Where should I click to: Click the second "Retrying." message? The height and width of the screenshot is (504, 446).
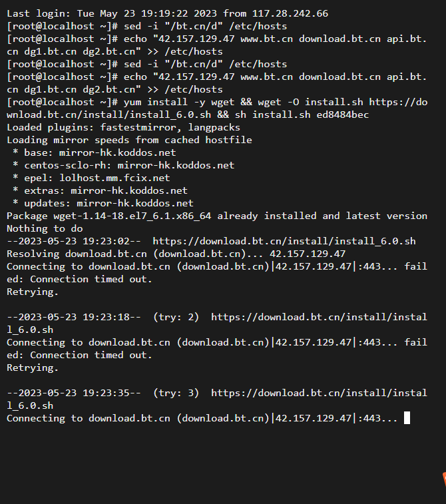coord(33,368)
